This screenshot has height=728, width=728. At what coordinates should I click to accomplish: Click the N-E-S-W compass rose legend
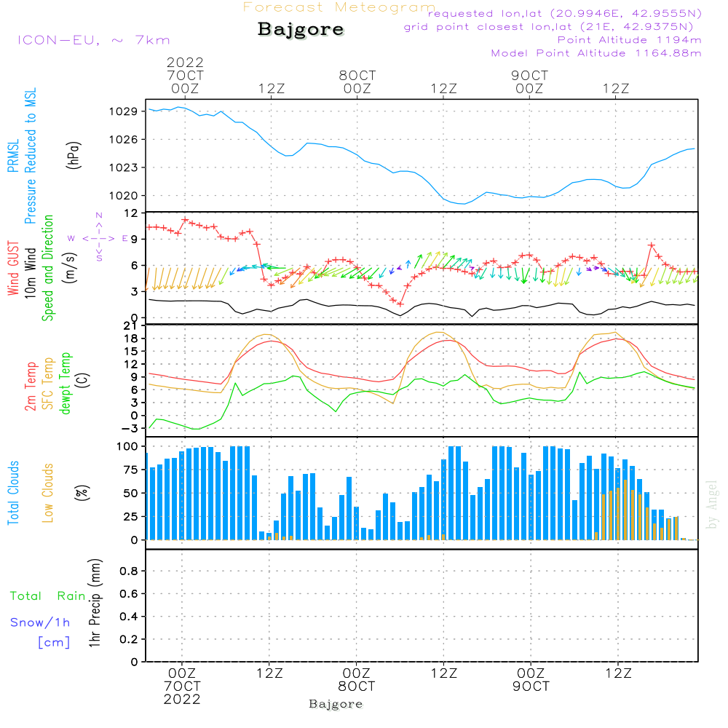pyautogui.click(x=98, y=238)
